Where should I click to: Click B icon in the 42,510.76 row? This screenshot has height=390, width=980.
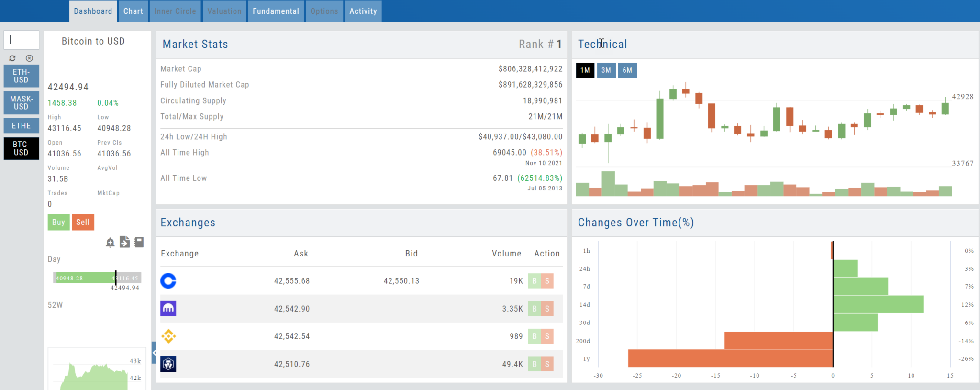coord(535,364)
